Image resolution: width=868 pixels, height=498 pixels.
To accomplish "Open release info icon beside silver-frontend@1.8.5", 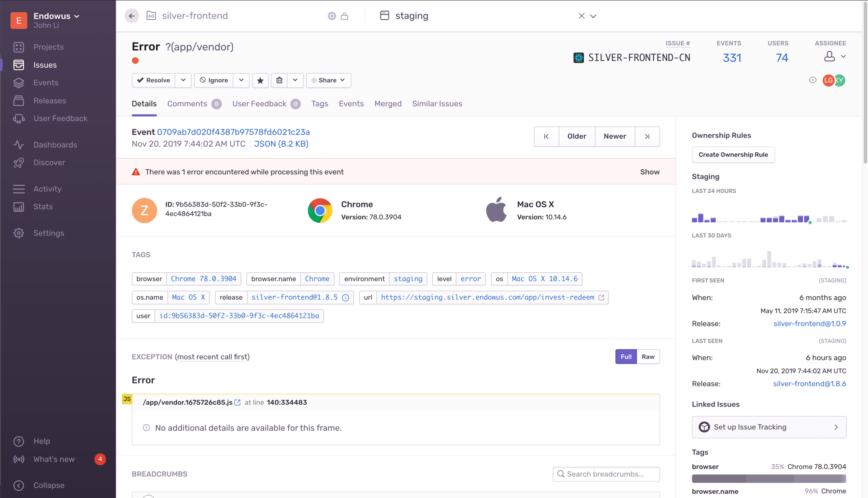I will pyautogui.click(x=346, y=298).
